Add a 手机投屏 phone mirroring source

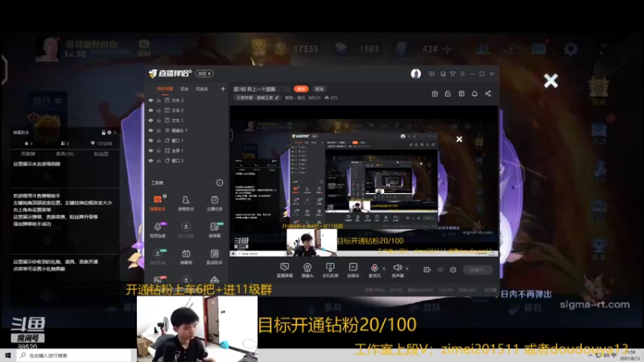pyautogui.click(x=330, y=270)
